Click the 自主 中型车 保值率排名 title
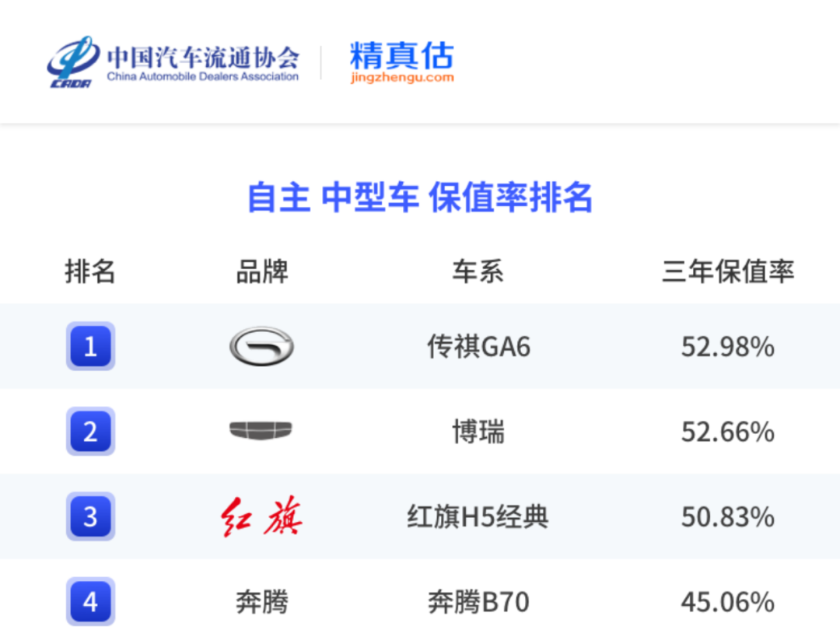Viewport: 840px width, 644px height. point(420,197)
